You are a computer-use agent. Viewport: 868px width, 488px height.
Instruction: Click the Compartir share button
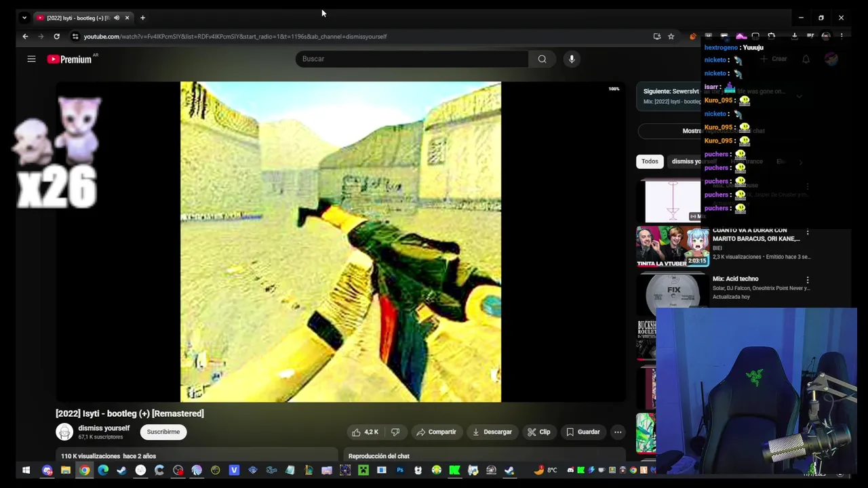coord(436,432)
